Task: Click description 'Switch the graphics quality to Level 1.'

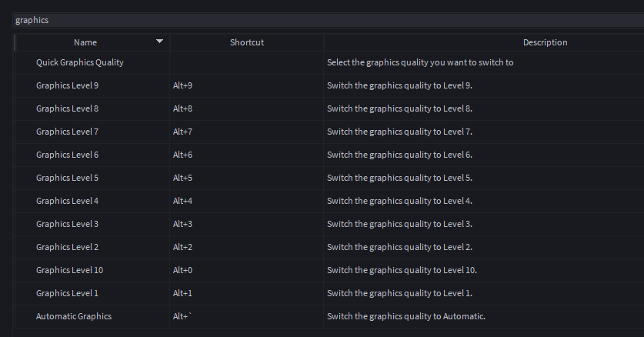Action: coord(399,293)
